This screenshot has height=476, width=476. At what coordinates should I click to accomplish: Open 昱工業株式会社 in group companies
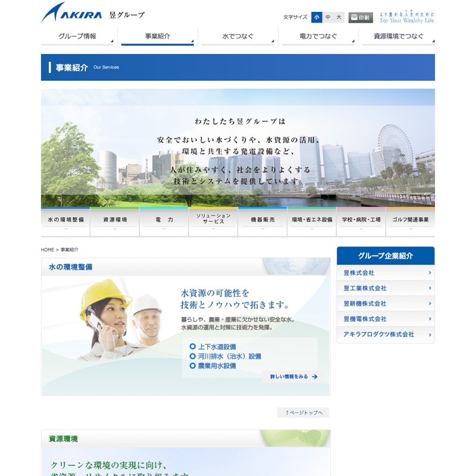point(386,288)
